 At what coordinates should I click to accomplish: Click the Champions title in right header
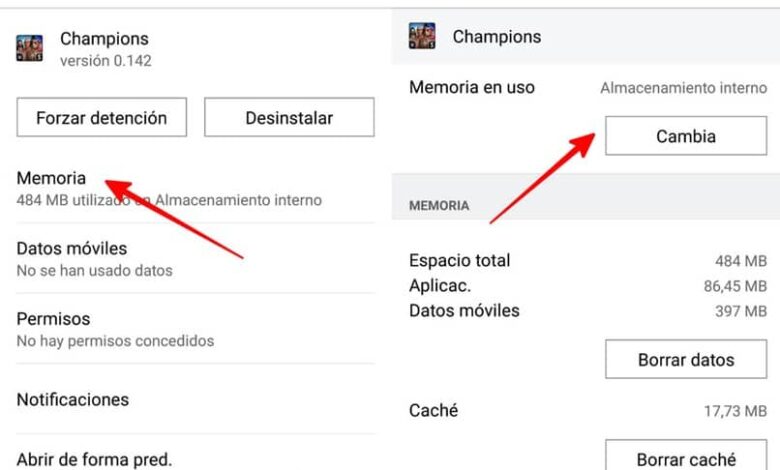tap(497, 37)
